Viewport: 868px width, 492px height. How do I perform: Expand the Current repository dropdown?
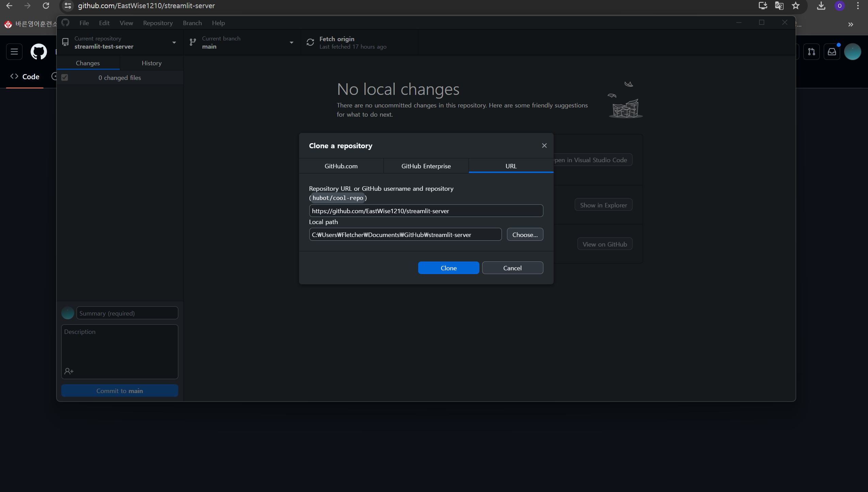[120, 42]
